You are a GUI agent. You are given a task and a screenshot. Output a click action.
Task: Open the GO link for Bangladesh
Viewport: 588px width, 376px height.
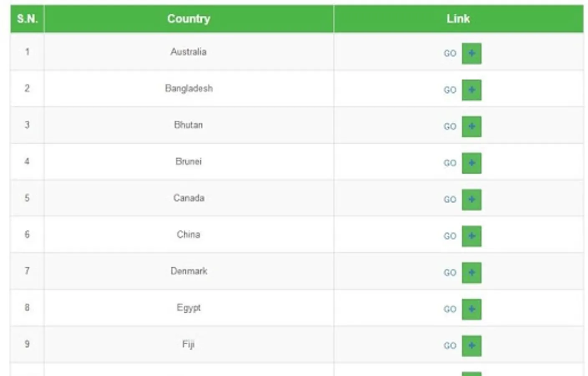[449, 90]
